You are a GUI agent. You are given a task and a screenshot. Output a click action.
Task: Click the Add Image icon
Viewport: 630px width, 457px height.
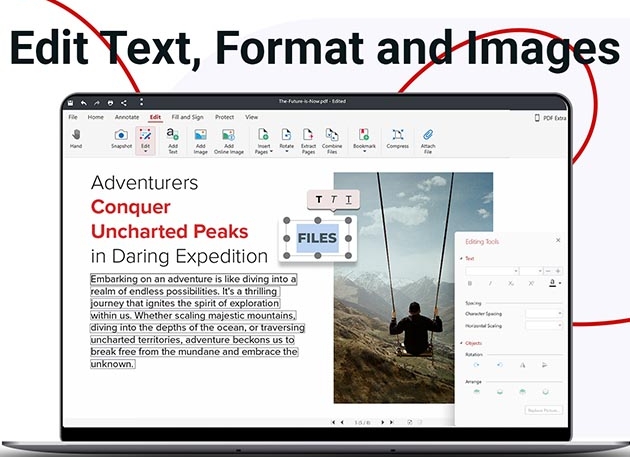(x=200, y=135)
